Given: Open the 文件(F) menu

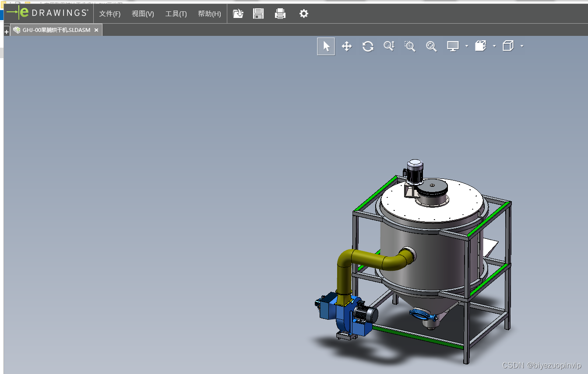Looking at the screenshot, I should pos(110,14).
